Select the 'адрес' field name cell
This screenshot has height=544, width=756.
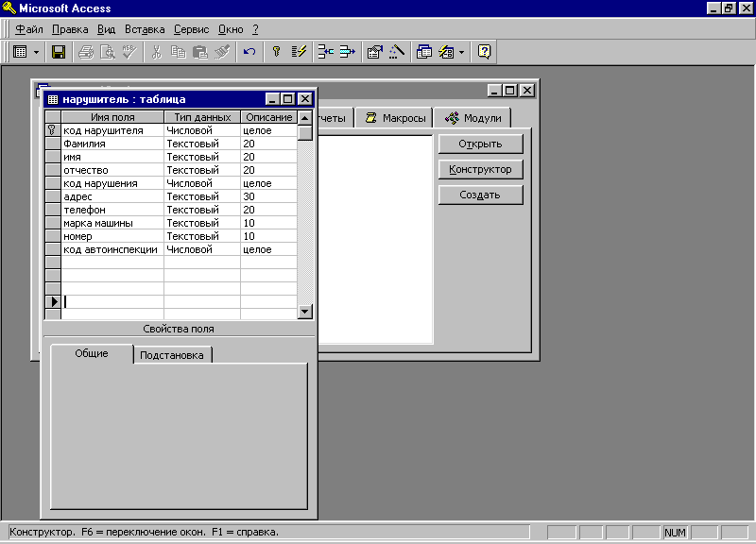click(112, 196)
